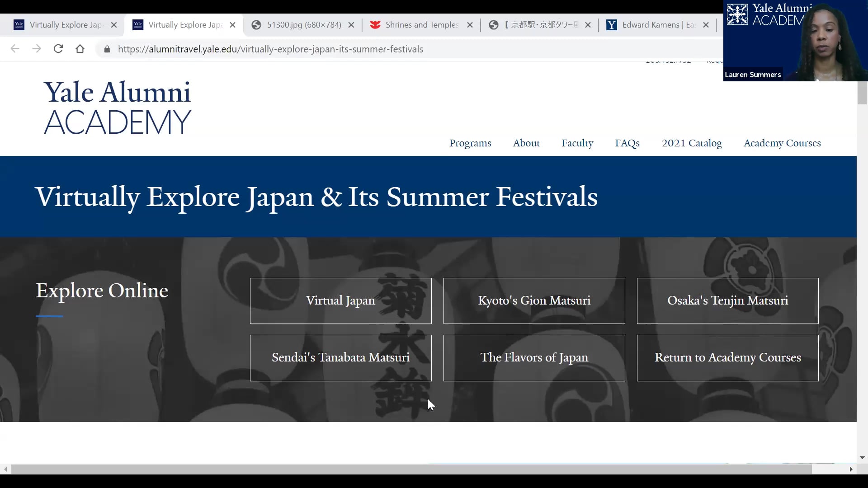Click the FAQs navigation link
Viewport: 868px width, 488px height.
627,143
